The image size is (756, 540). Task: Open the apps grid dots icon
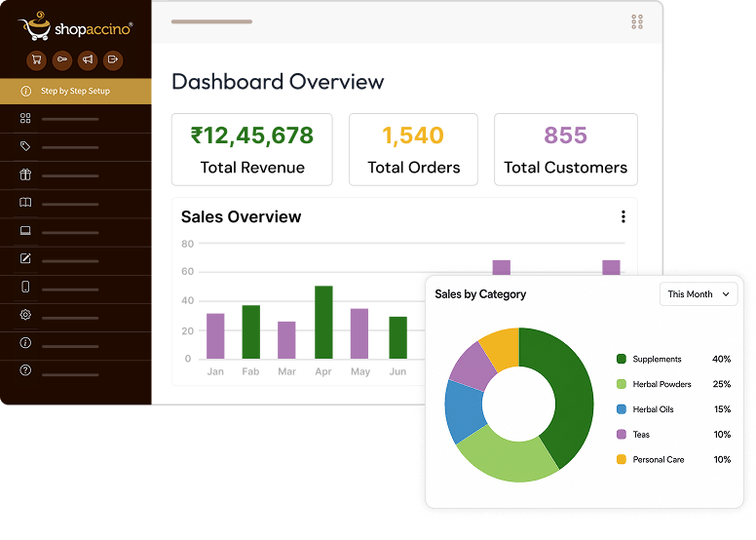(x=637, y=21)
